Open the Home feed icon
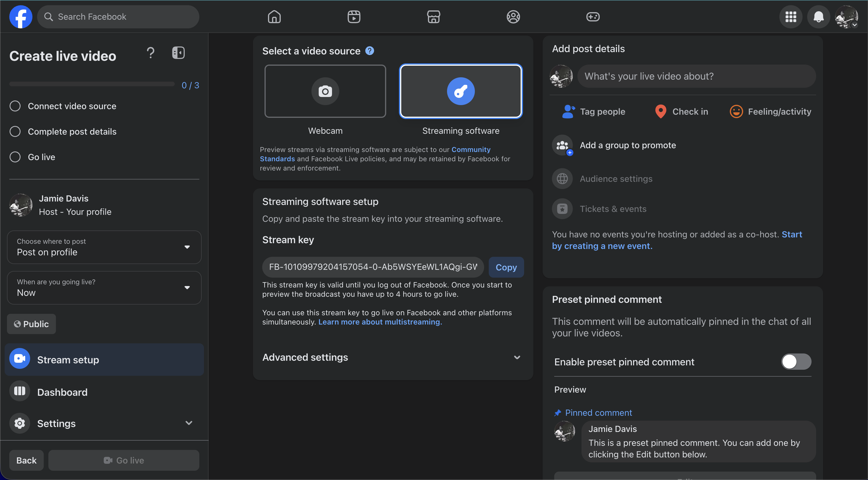Viewport: 868px width, 480px height. [x=274, y=17]
